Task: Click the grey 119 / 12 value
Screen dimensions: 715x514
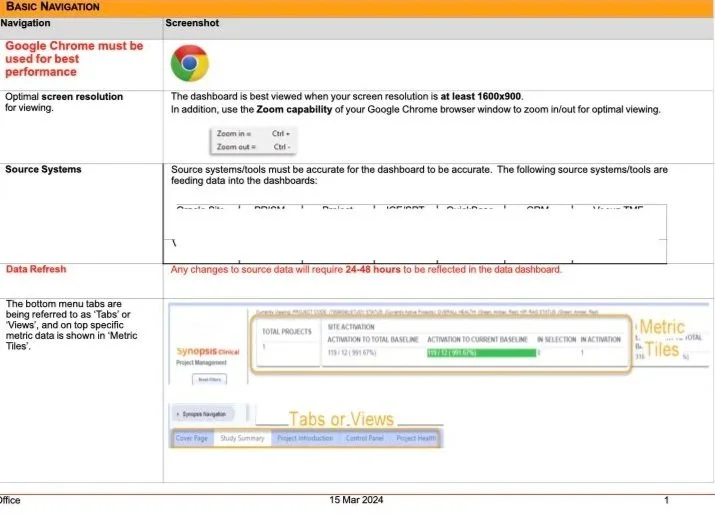Action: coord(352,353)
